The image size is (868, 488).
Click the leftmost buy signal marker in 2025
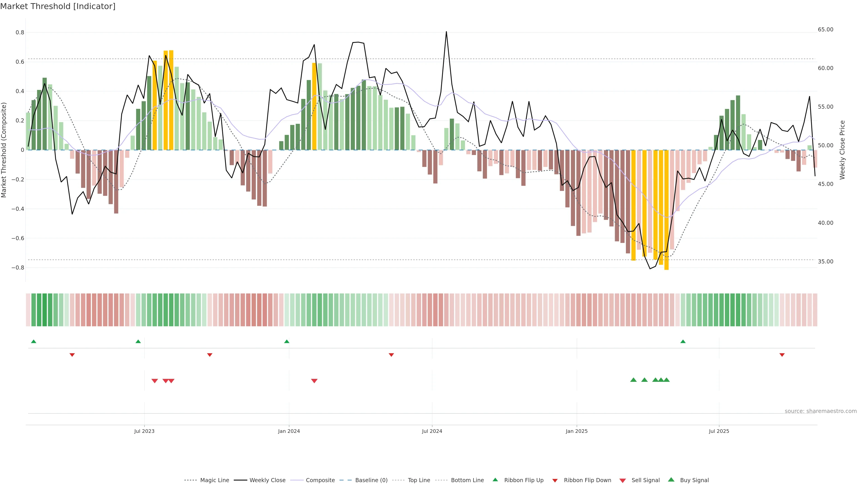(x=633, y=380)
